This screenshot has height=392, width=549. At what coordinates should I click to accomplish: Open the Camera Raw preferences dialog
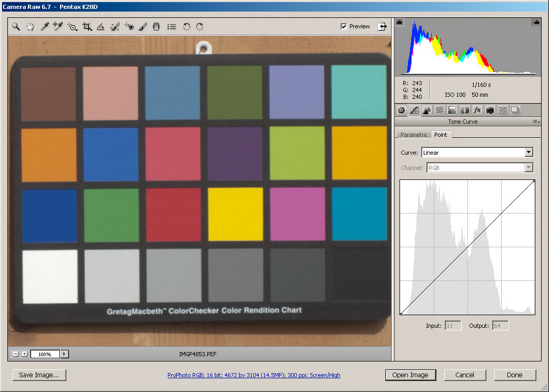(172, 27)
